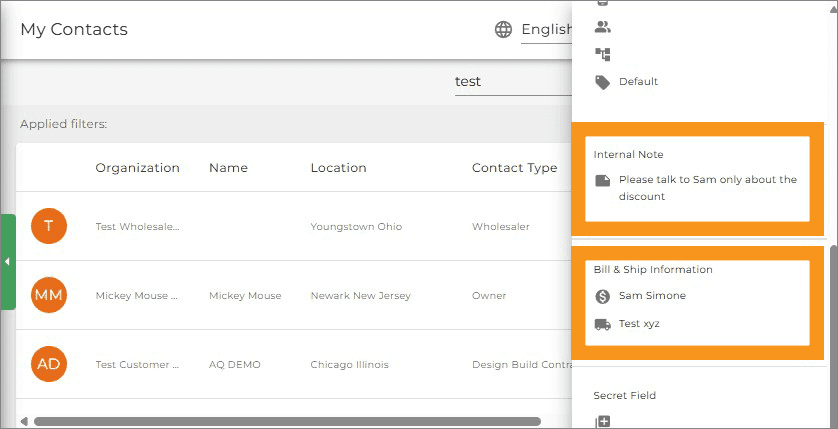This screenshot has width=838, height=429.
Task: Click the tag icon beside Default
Action: coord(602,82)
